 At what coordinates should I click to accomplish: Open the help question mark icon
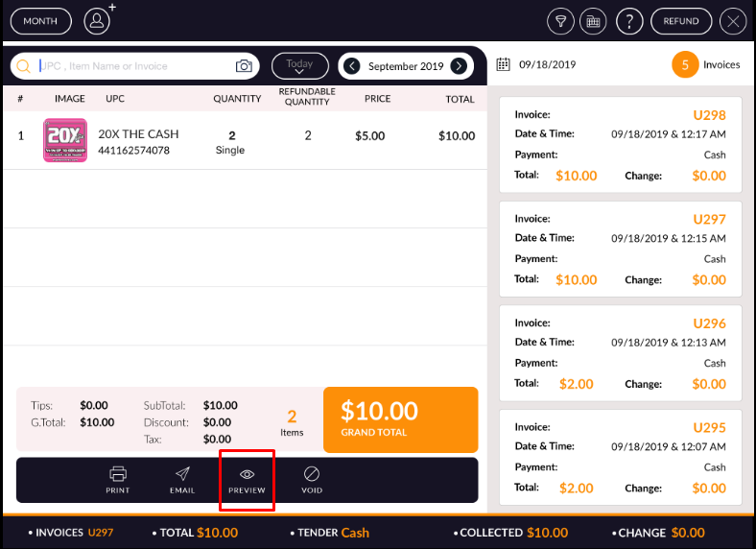(628, 20)
